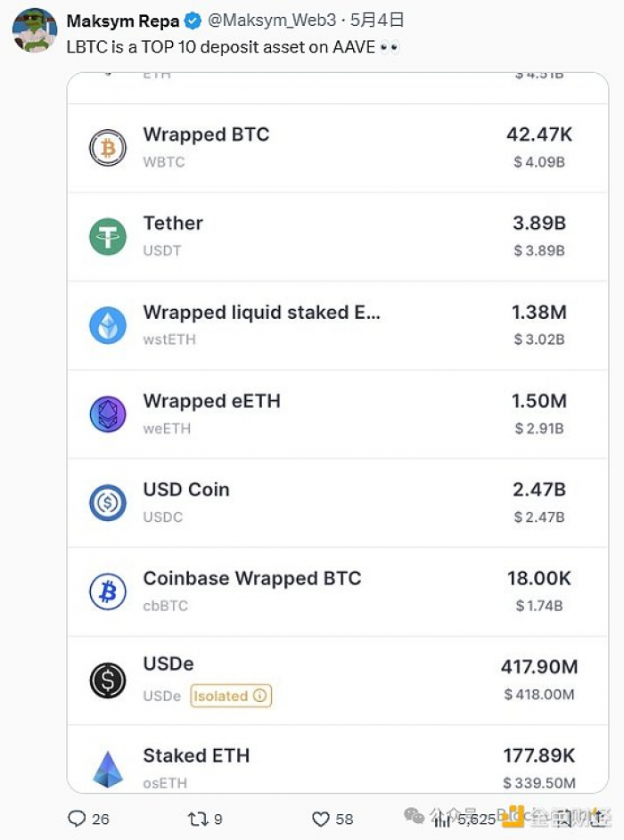Open replies via the comment bubble icon

click(x=78, y=818)
